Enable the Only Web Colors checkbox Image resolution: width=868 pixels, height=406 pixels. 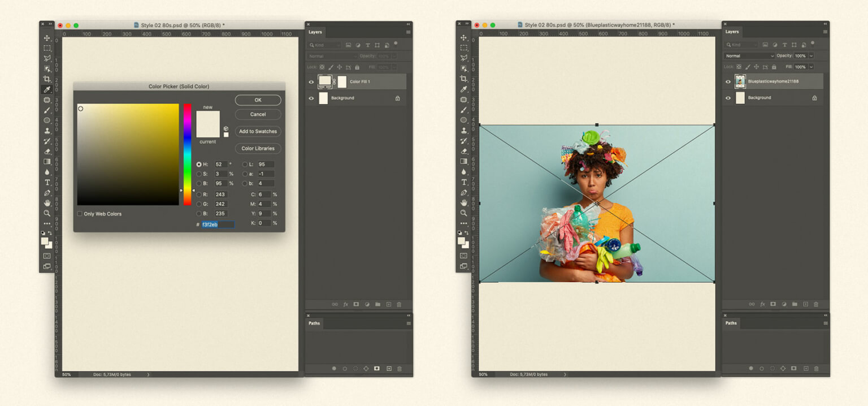coord(79,214)
